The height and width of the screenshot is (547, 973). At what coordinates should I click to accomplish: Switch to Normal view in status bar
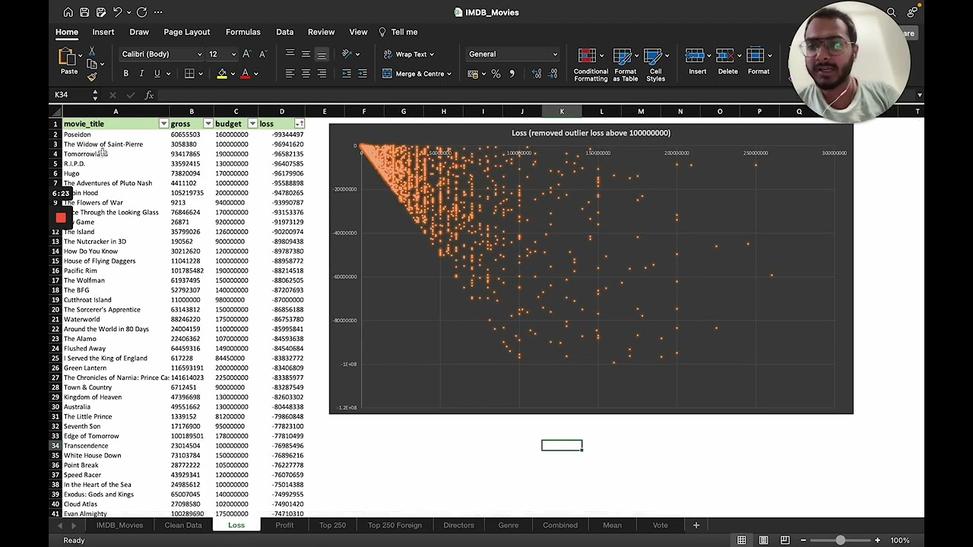click(x=742, y=540)
